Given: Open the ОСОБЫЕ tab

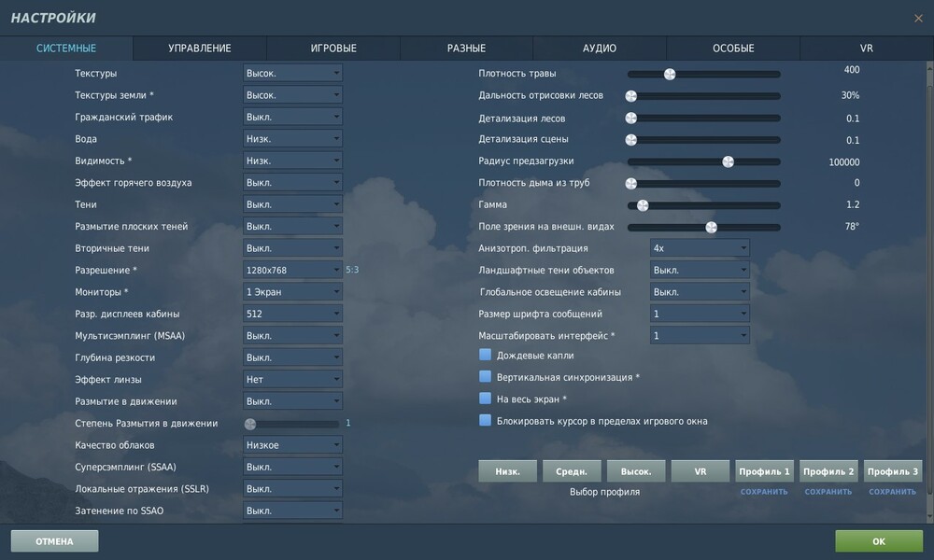Looking at the screenshot, I should click(x=733, y=49).
